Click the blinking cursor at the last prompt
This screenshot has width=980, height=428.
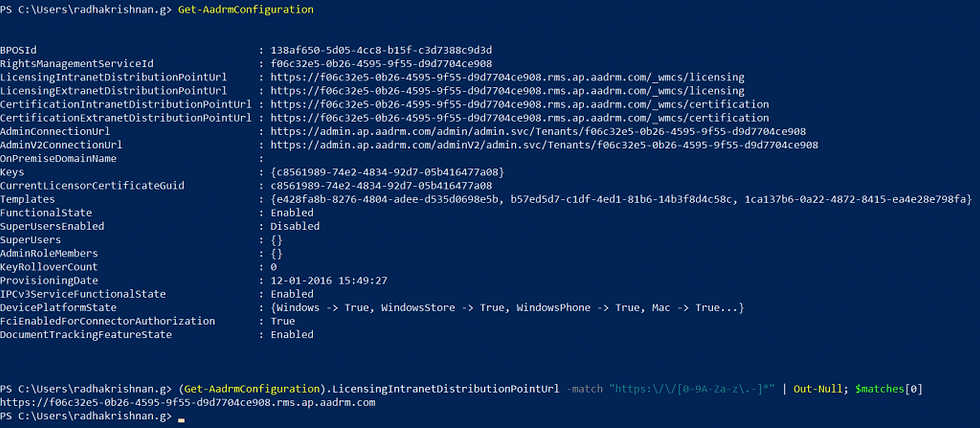coord(181,420)
